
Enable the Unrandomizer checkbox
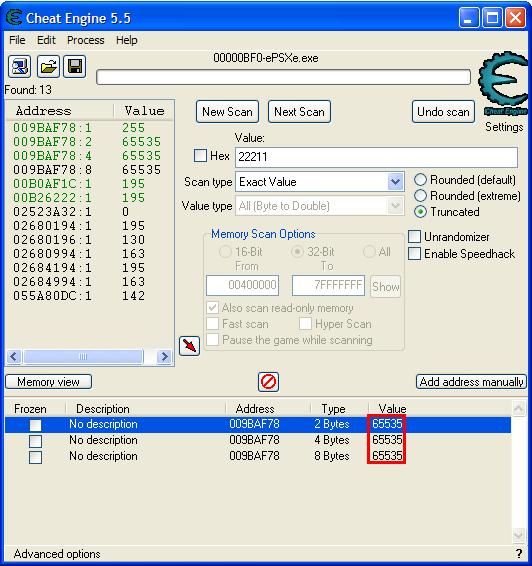click(414, 237)
